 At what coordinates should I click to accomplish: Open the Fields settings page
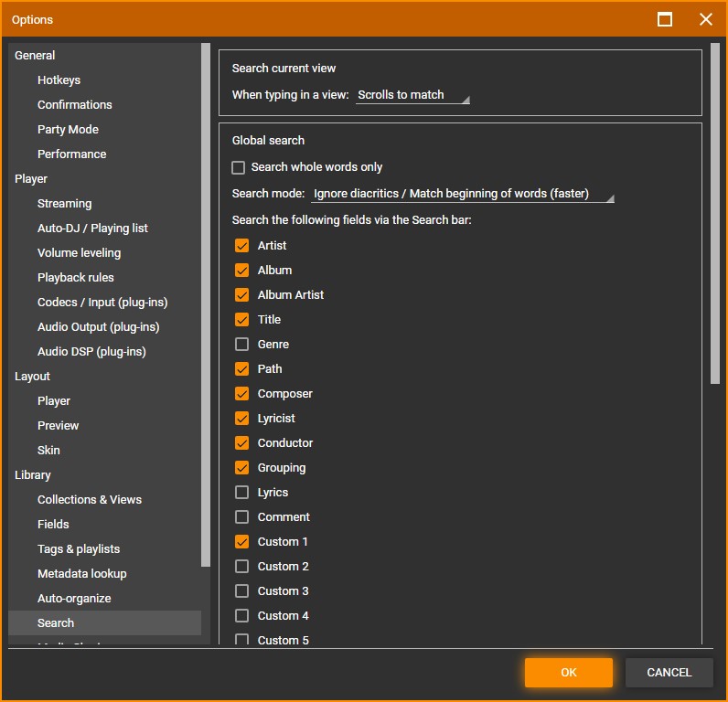coord(53,525)
